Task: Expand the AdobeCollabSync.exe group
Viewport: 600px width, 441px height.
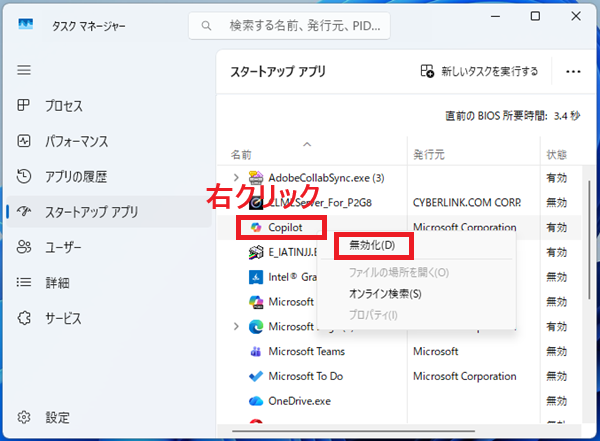Action: (x=236, y=177)
